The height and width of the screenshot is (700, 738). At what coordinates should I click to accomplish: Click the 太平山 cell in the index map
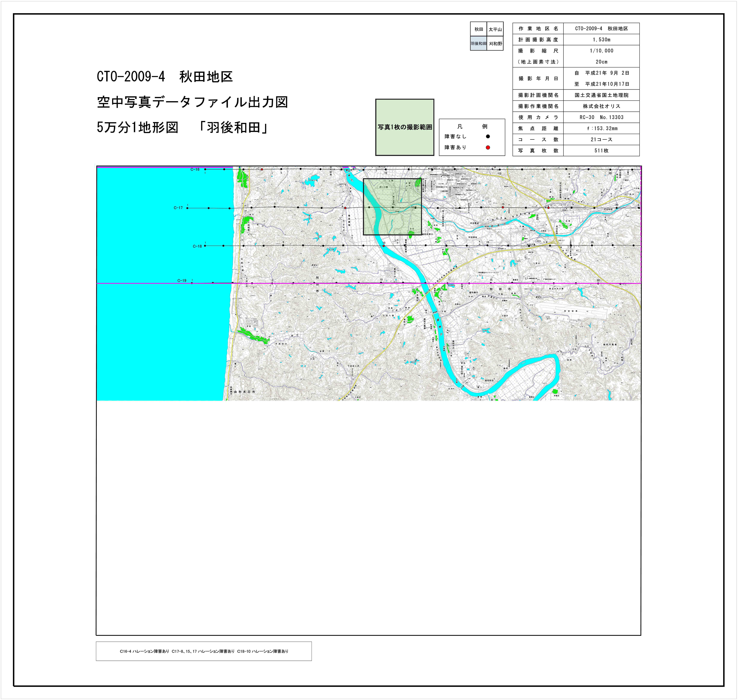click(495, 29)
